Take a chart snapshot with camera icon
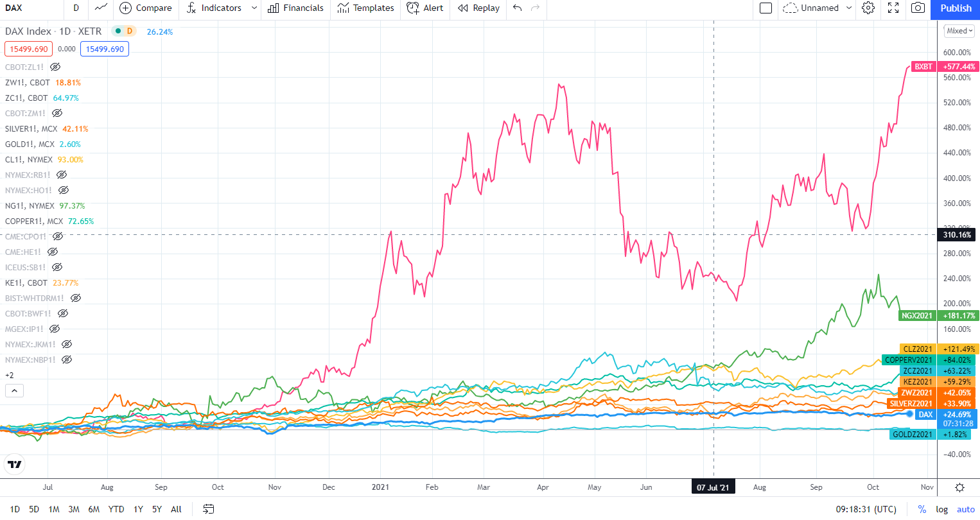Screen dimensions: 980x520 coord(918,8)
